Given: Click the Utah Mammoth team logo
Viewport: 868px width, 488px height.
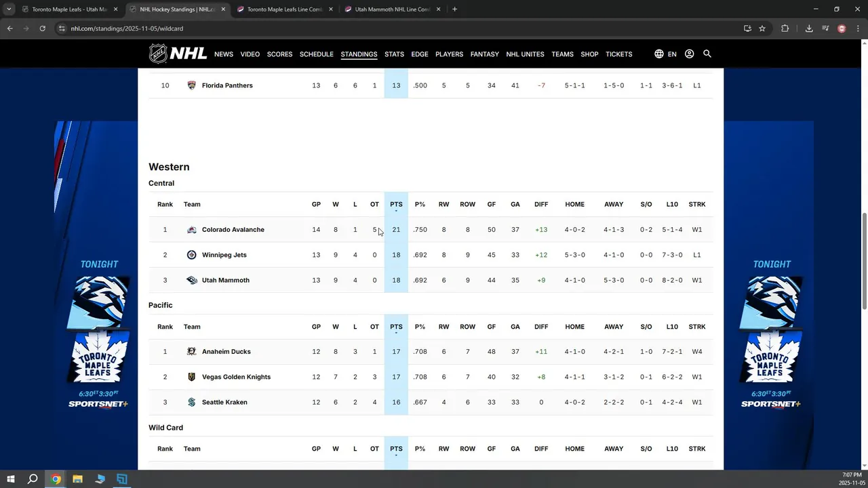Looking at the screenshot, I should tap(191, 280).
